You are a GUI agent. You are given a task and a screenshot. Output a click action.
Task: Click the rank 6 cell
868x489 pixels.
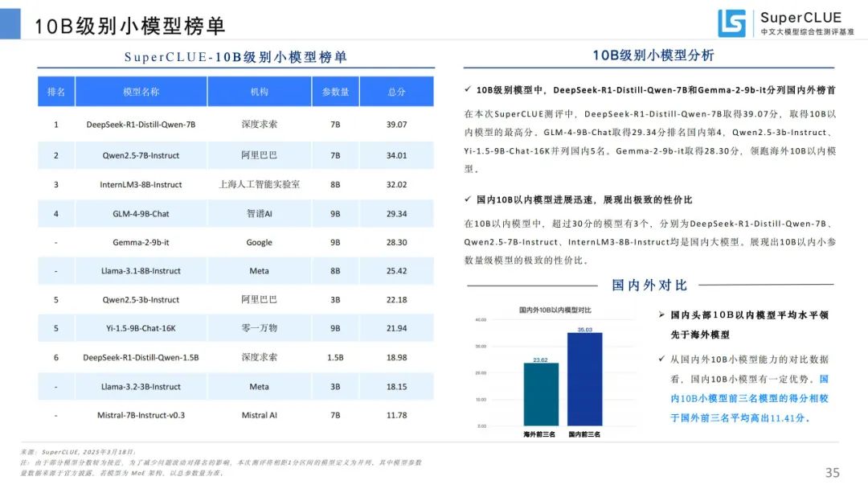[56, 358]
